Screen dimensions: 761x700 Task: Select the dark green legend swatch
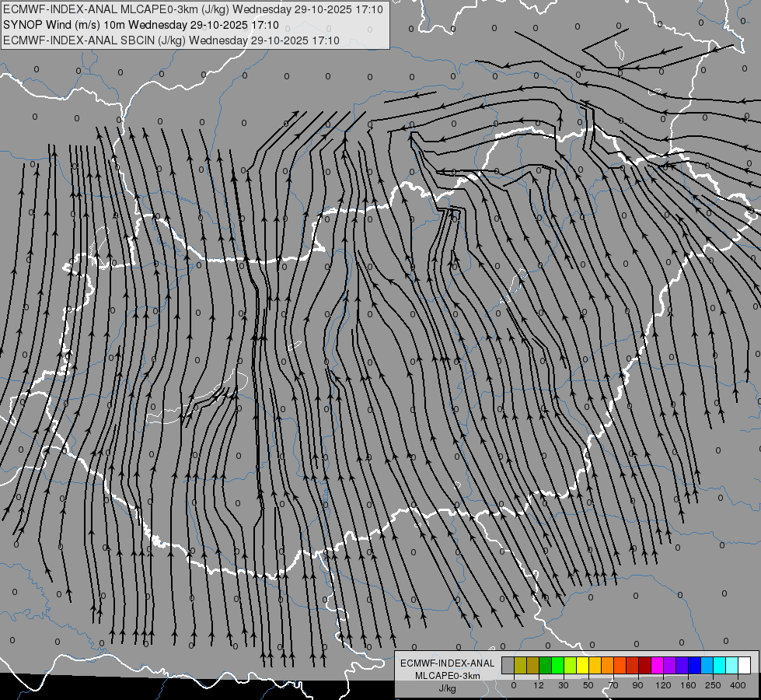point(545,665)
